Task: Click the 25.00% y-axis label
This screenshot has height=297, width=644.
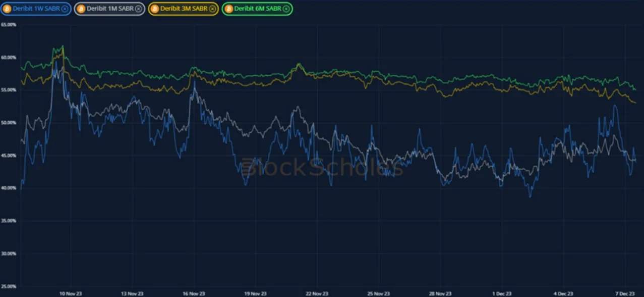Action: click(9, 286)
